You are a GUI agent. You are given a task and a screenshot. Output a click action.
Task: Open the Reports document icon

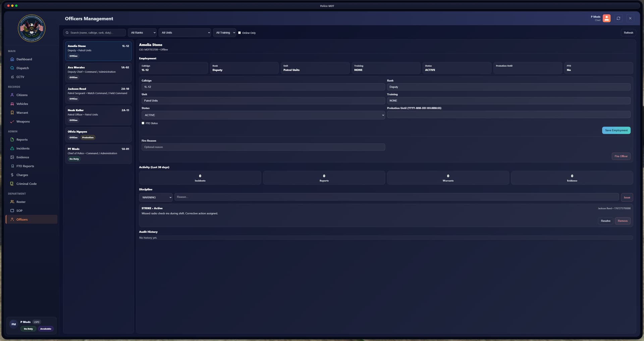click(x=12, y=139)
